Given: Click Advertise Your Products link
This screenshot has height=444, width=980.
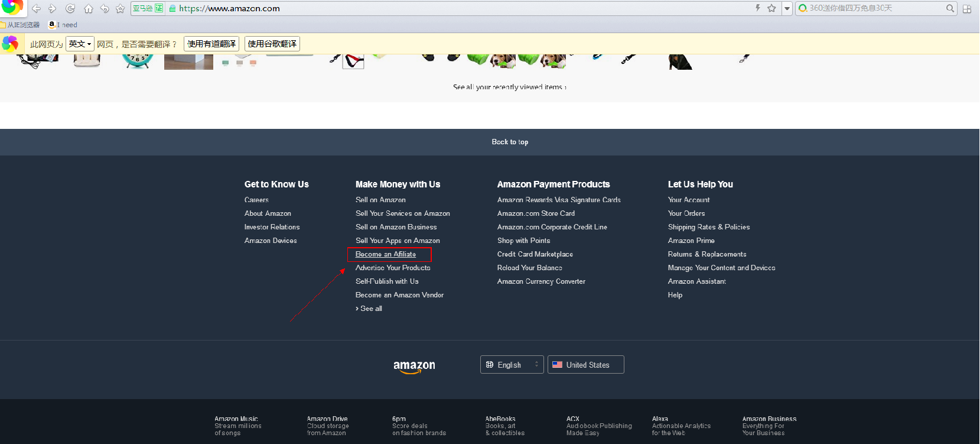Looking at the screenshot, I should pos(393,268).
